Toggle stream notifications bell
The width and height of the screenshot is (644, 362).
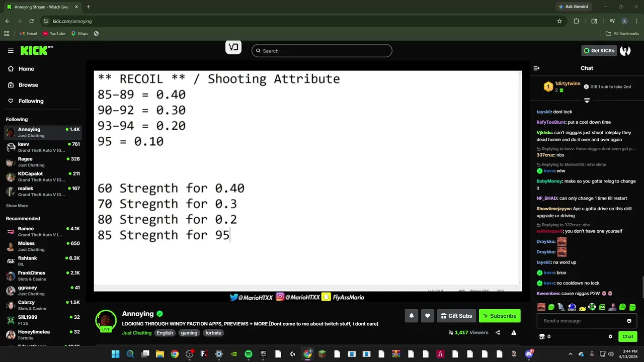click(x=411, y=316)
